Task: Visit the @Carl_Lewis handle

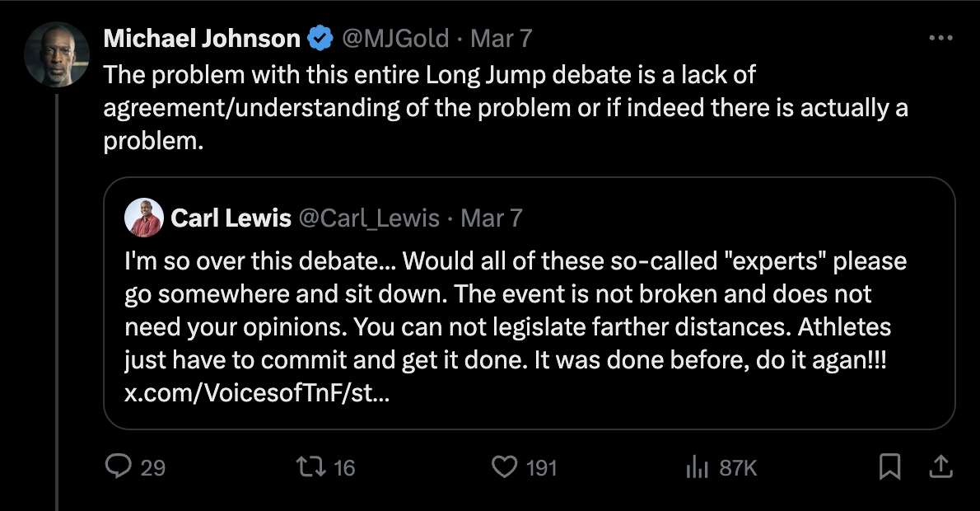Action: [x=371, y=218]
